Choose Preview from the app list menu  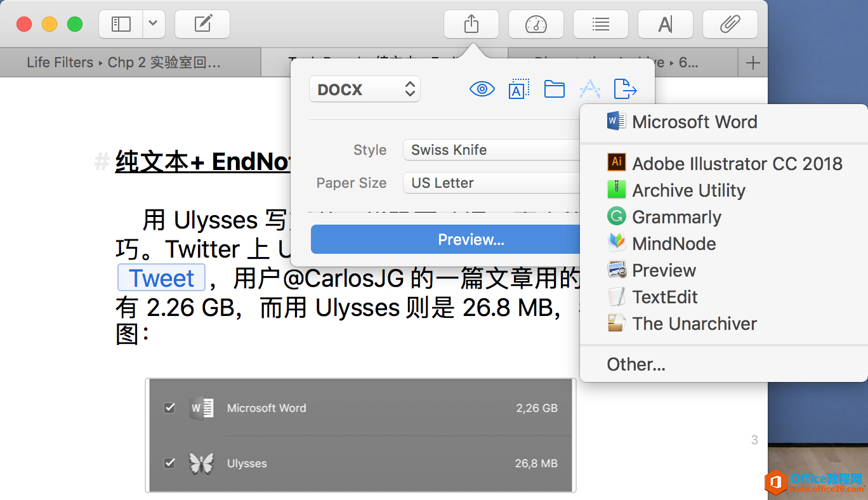[x=724, y=270]
